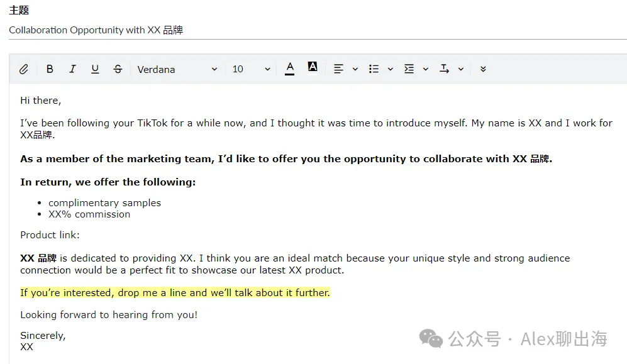Apply strikethrough formatting

pos(118,69)
